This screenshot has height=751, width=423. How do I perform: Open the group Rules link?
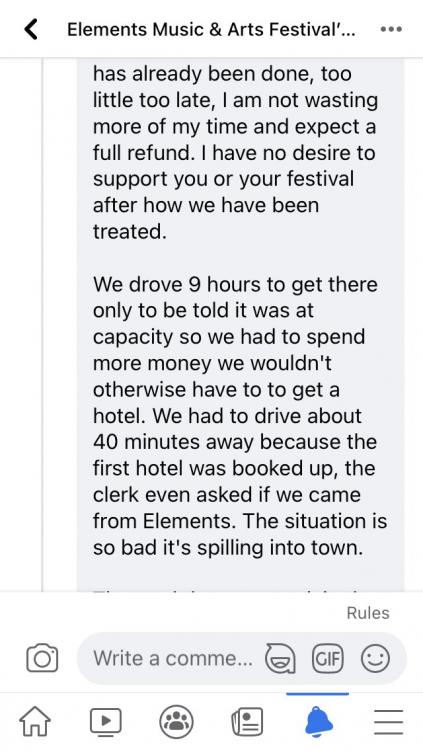368,613
